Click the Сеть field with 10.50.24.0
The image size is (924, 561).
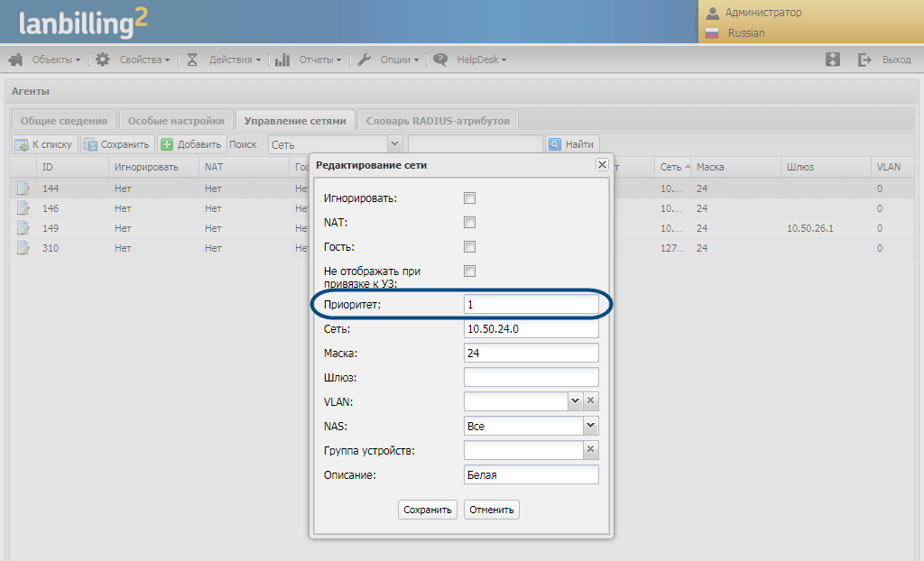click(x=531, y=328)
